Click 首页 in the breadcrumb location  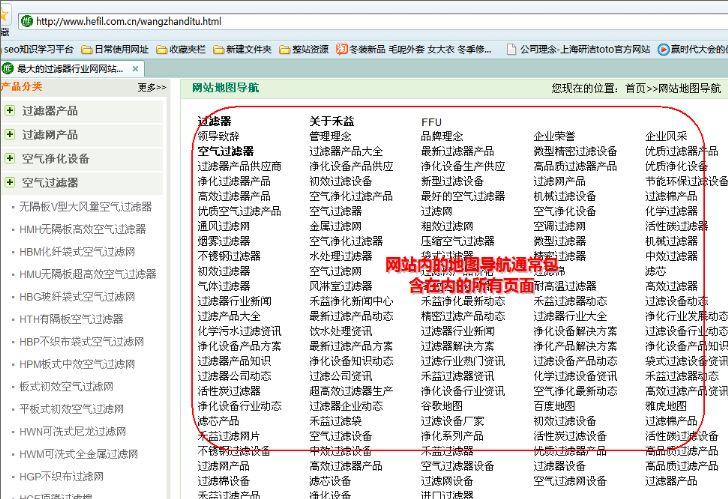tap(634, 88)
